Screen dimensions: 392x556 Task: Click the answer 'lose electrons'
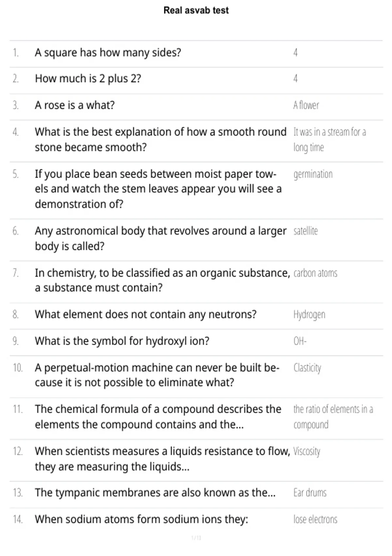(x=315, y=519)
